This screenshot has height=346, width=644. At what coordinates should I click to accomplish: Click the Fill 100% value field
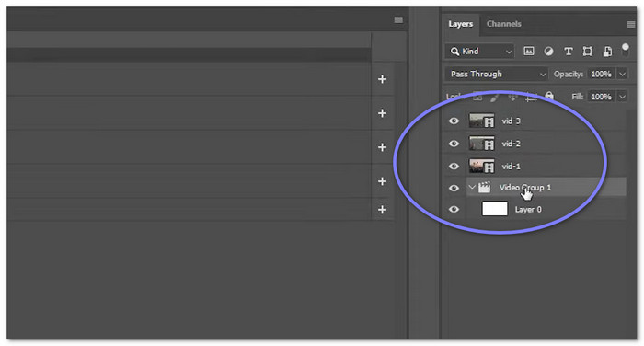coord(602,97)
